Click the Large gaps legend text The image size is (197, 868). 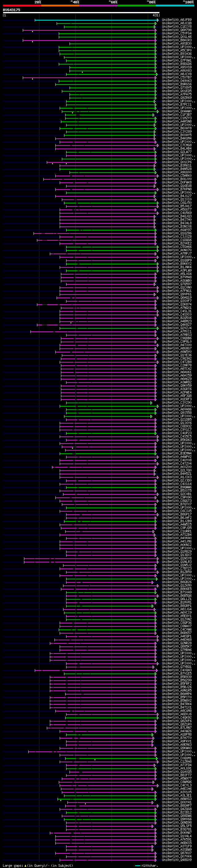[38, 866]
